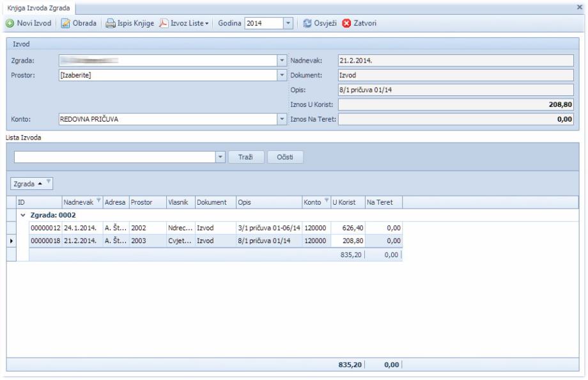This screenshot has height=380, width=588.
Task: Switch to the Knjiga Izvoda Zgrada tab
Action: (x=38, y=6)
